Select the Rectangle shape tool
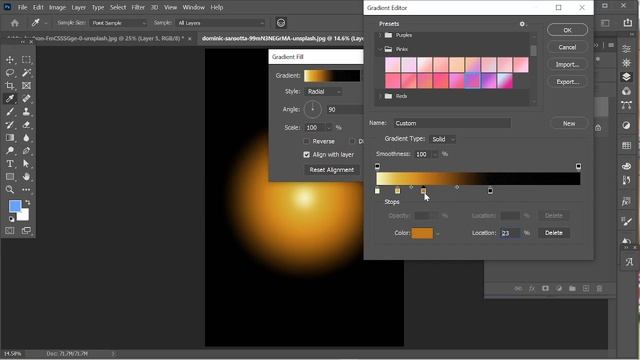The width and height of the screenshot is (640, 360). tap(10, 177)
